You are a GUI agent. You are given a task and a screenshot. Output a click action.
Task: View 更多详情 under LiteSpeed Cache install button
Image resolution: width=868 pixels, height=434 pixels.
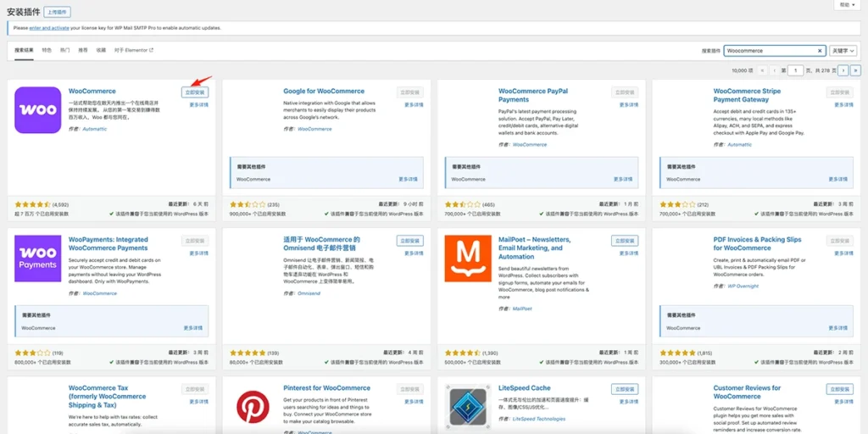pos(628,401)
